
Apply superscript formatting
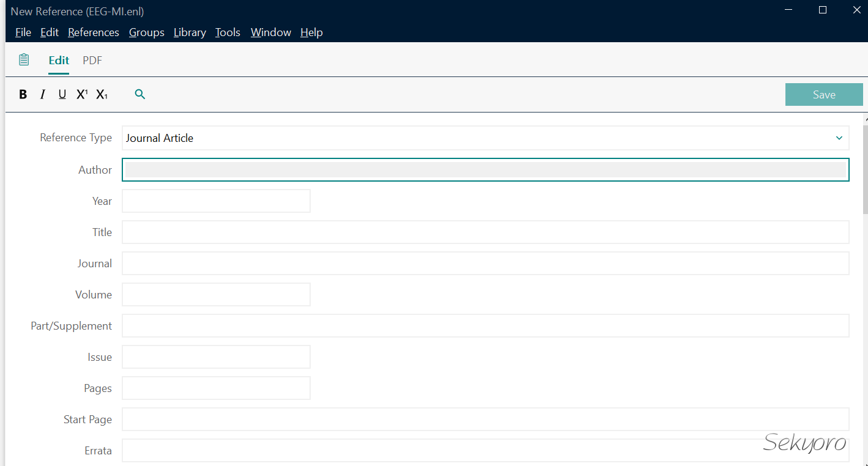82,94
